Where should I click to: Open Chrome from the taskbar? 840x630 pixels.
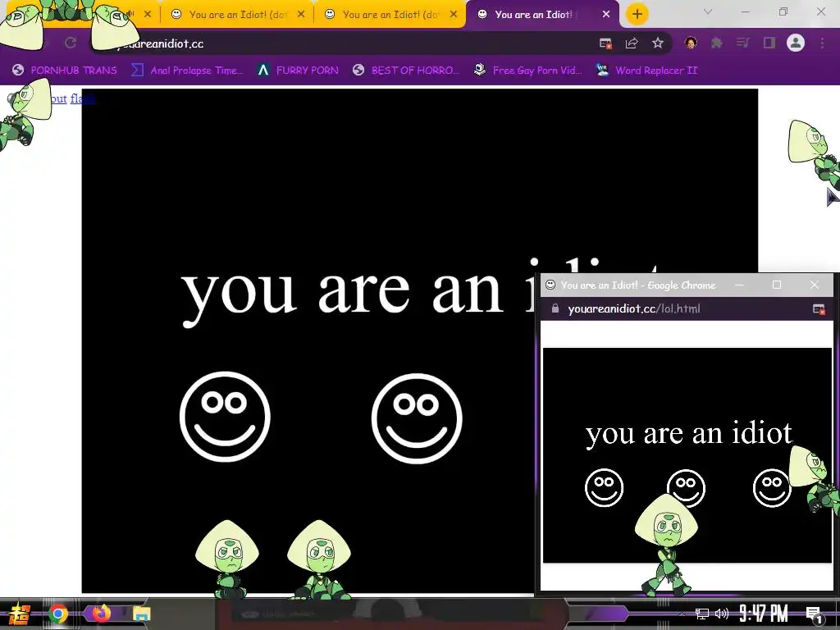(x=58, y=614)
